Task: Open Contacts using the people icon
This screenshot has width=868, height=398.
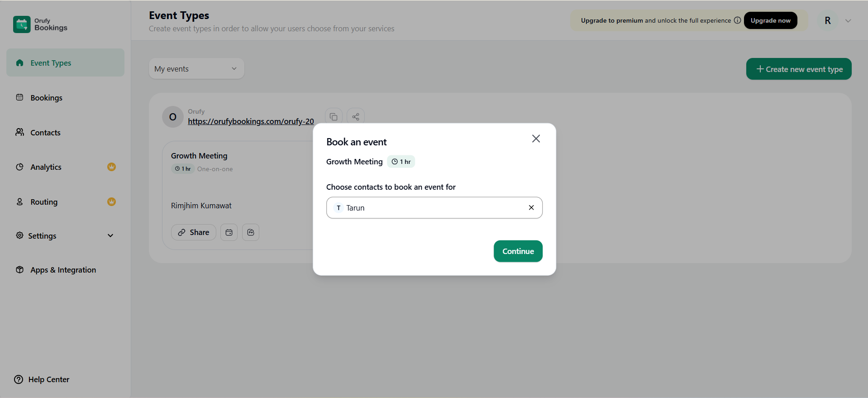Action: point(20,132)
